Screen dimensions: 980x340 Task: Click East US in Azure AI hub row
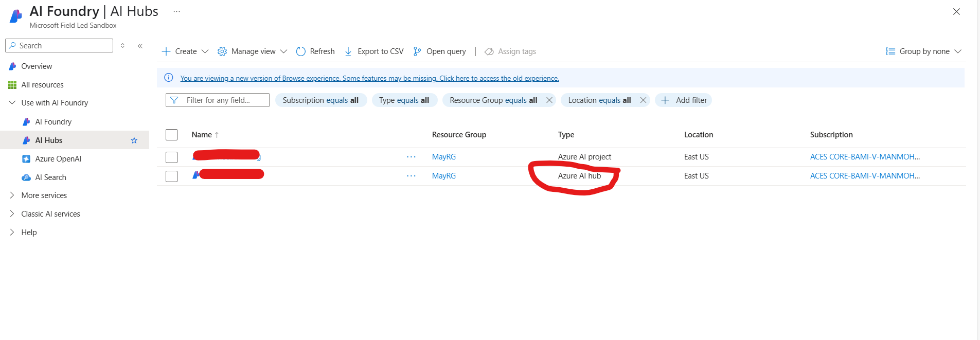697,176
